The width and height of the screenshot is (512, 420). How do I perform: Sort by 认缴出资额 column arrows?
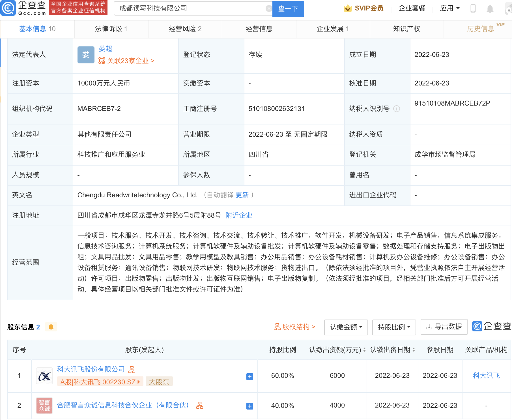(x=364, y=350)
